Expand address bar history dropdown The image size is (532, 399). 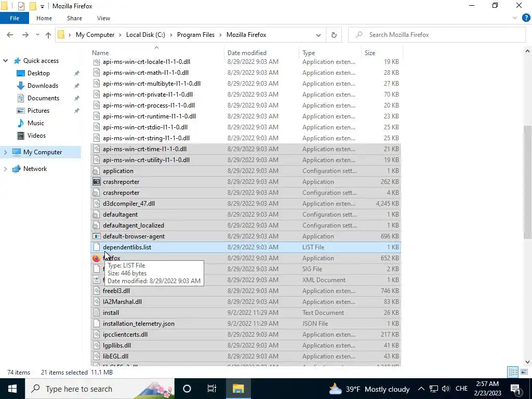pos(318,35)
